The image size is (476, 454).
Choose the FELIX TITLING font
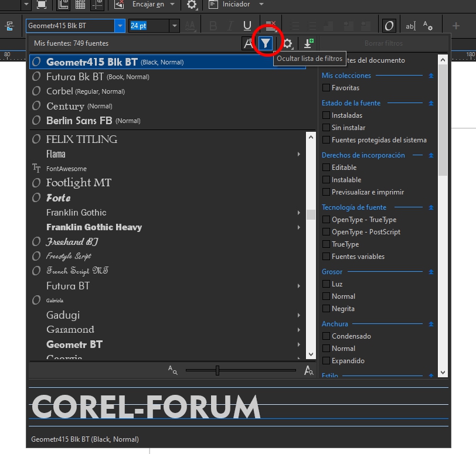pyautogui.click(x=168, y=139)
